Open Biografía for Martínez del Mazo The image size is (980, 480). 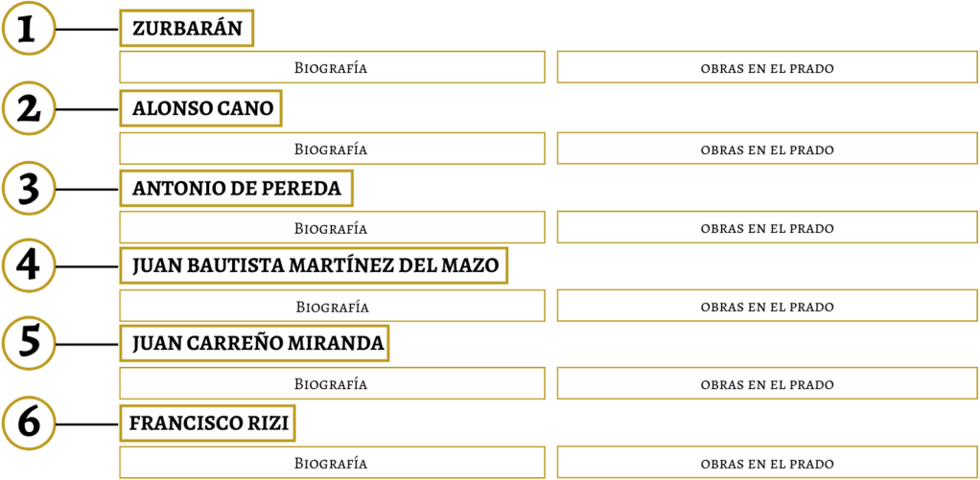(331, 307)
